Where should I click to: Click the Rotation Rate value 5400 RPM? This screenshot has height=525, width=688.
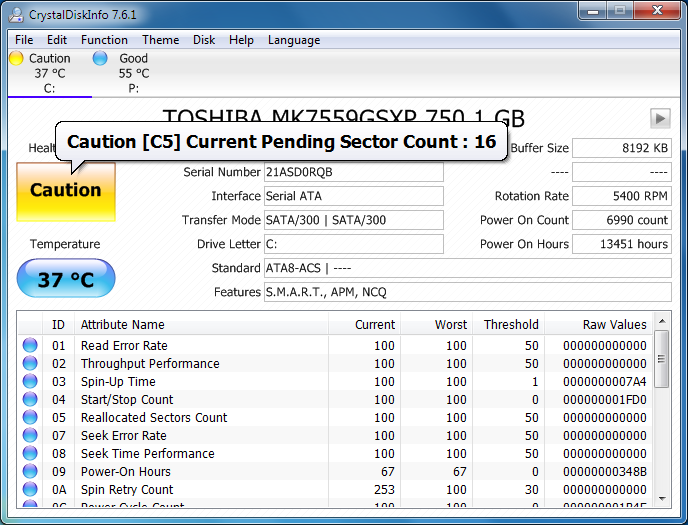pos(622,196)
